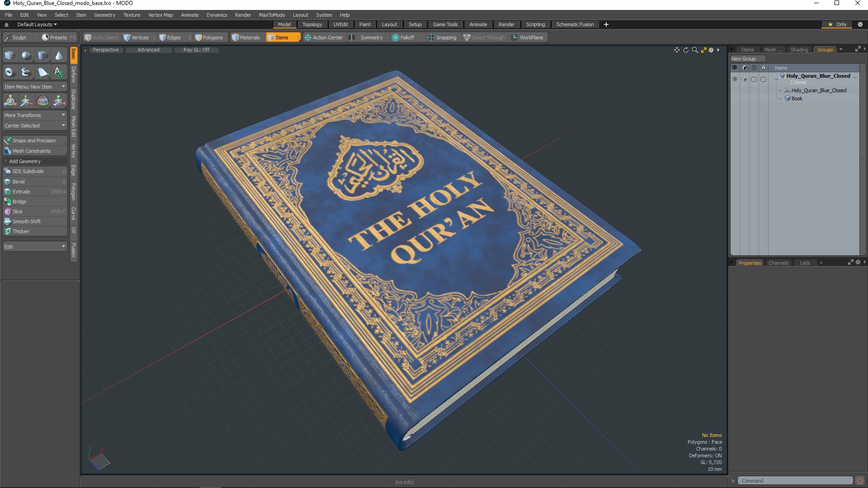868x488 pixels.
Task: Open the Channels tab
Action: [778, 263]
